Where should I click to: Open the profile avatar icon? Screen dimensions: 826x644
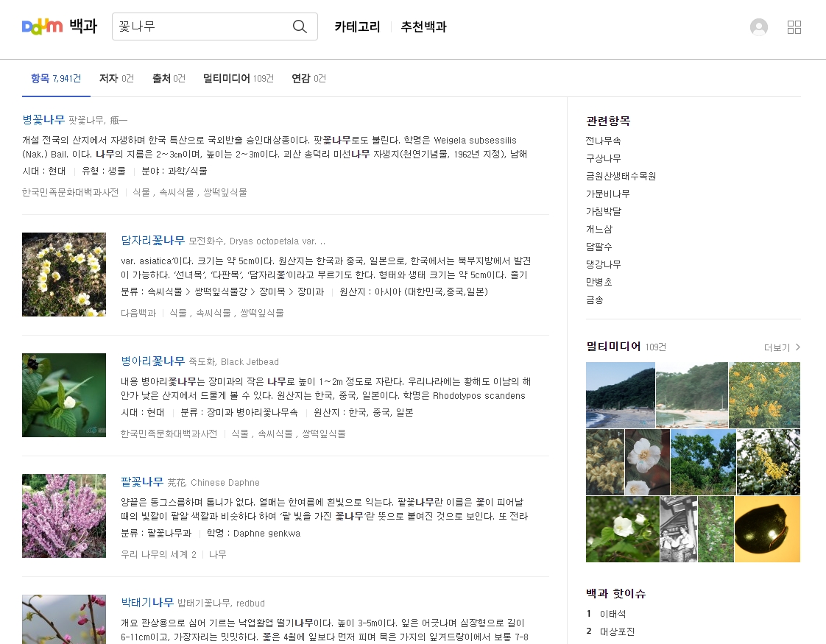tap(758, 27)
